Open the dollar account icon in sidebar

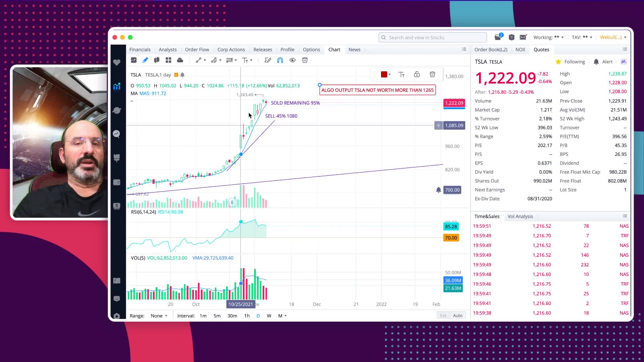pos(117,206)
